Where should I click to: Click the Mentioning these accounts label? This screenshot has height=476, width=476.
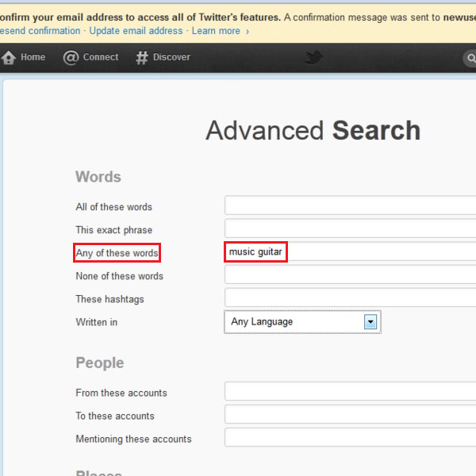pos(133,439)
